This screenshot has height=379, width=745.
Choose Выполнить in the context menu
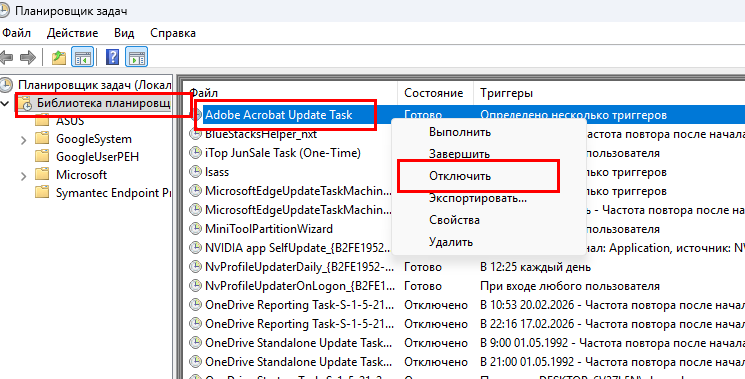point(459,132)
